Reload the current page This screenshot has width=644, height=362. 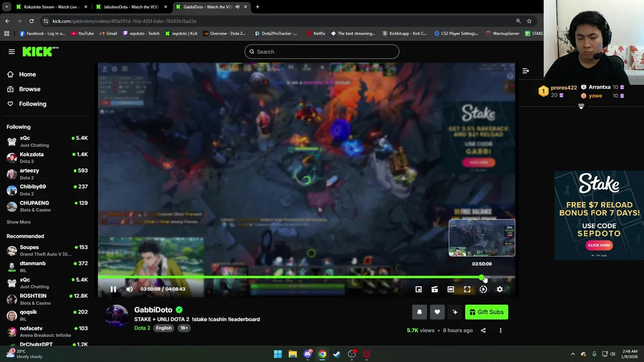click(x=31, y=21)
